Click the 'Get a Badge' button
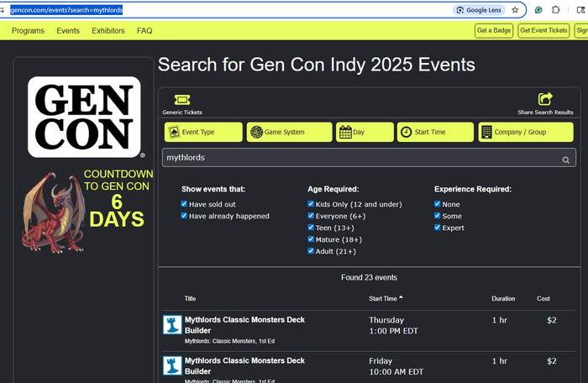The image size is (588, 383). [493, 31]
